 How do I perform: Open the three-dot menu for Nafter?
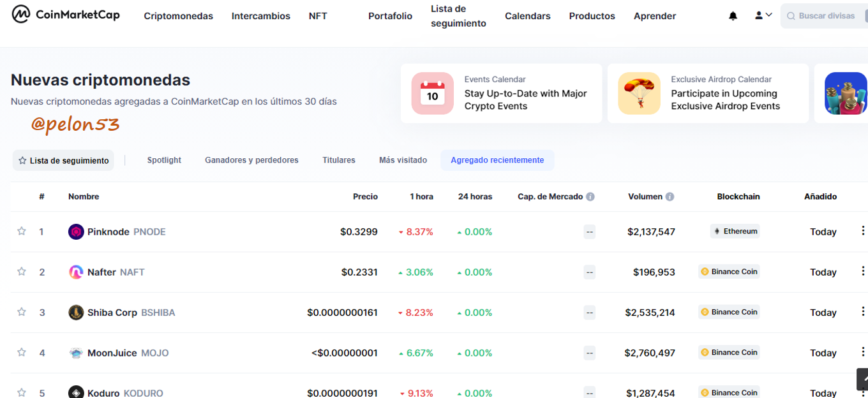[863, 271]
